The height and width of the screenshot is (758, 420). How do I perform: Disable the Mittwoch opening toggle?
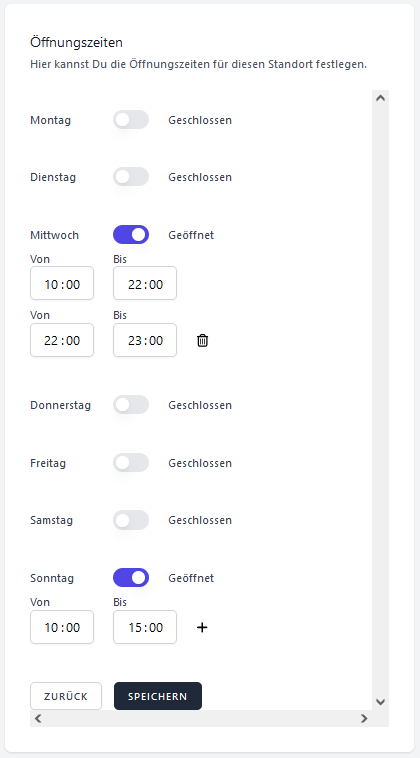131,235
